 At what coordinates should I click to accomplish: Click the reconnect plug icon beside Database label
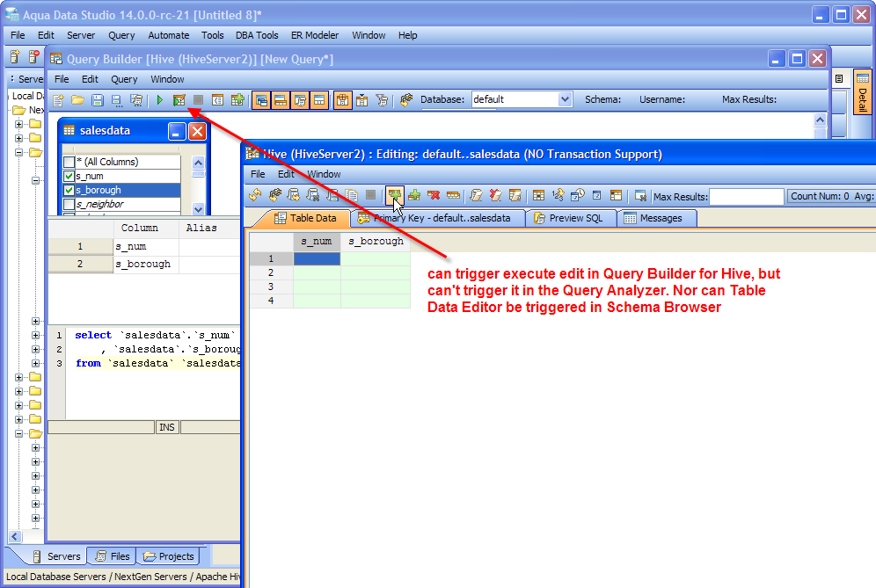(406, 100)
